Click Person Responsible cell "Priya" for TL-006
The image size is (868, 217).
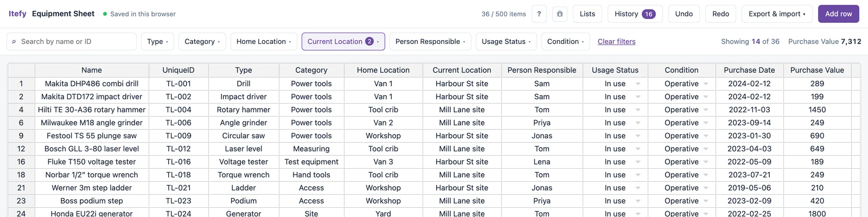[x=542, y=123]
